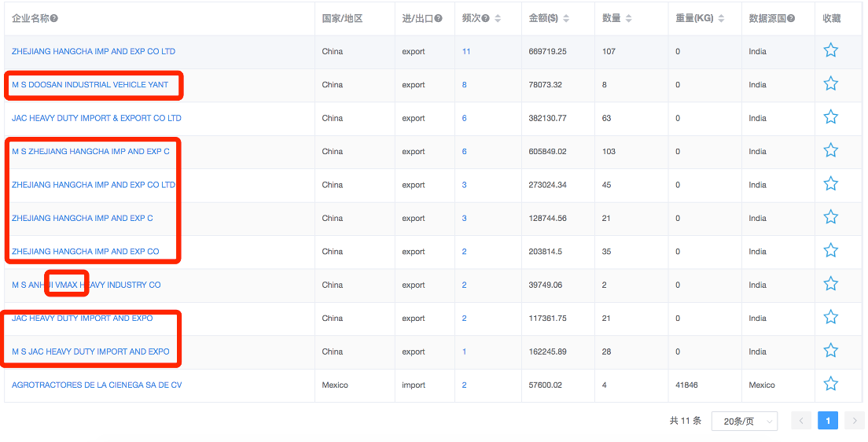The image size is (868, 442).
Task: Go to previous page arrow
Action: (x=800, y=421)
